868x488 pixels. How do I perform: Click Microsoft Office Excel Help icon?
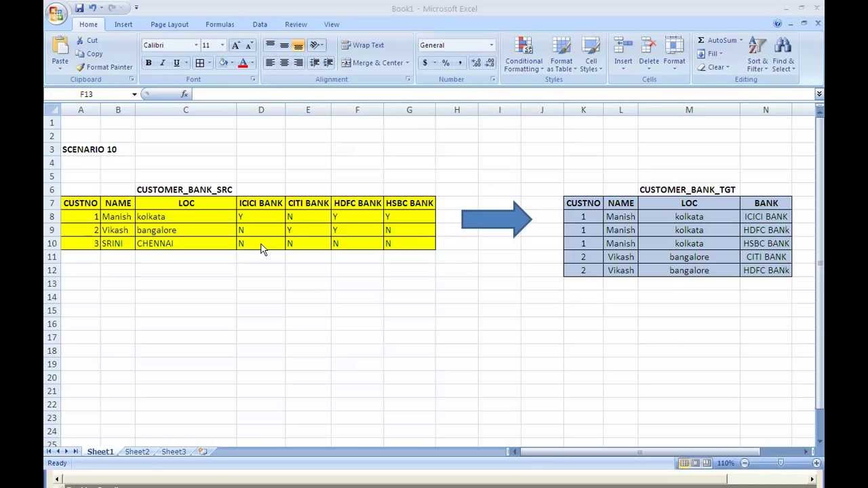[x=778, y=24]
